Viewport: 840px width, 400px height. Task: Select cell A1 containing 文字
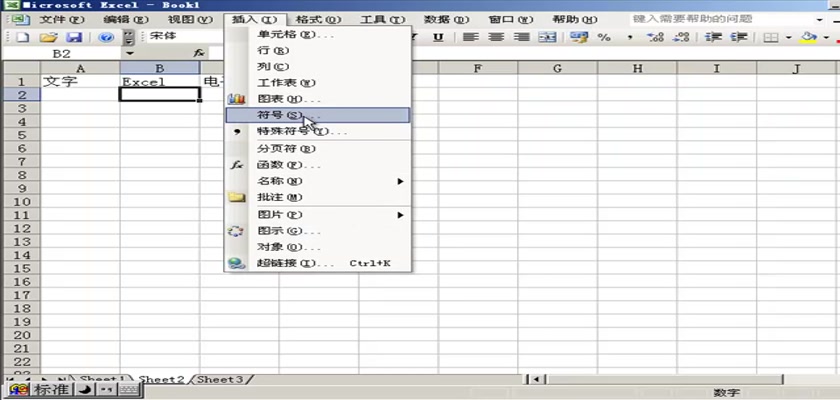click(80, 81)
